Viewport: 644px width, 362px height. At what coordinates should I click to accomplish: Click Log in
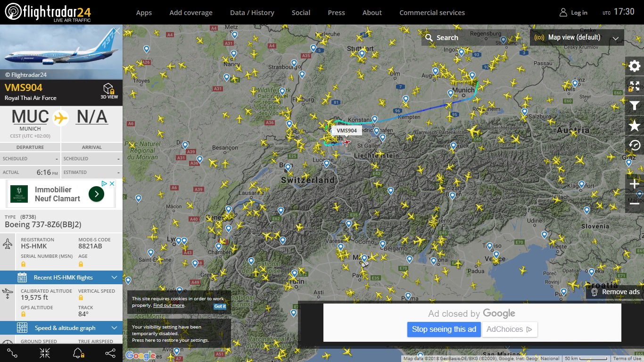(573, 13)
